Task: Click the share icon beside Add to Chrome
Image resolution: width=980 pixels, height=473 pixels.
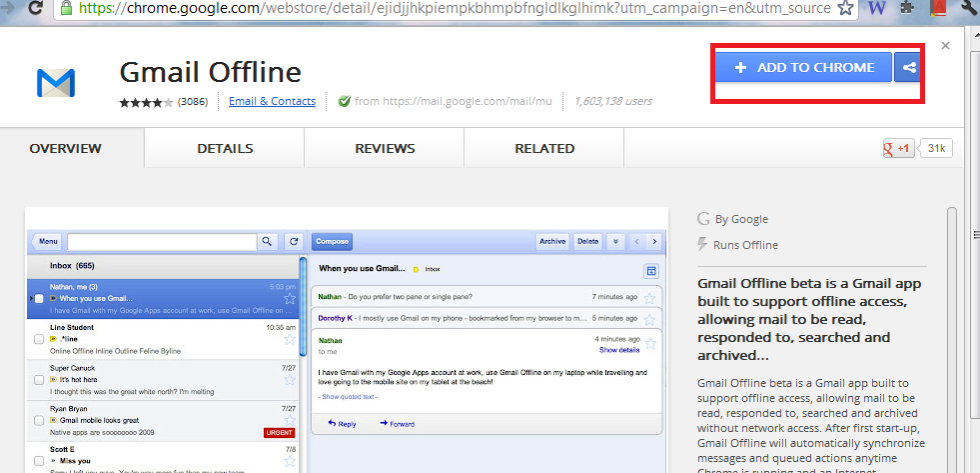Action: pyautogui.click(x=908, y=68)
